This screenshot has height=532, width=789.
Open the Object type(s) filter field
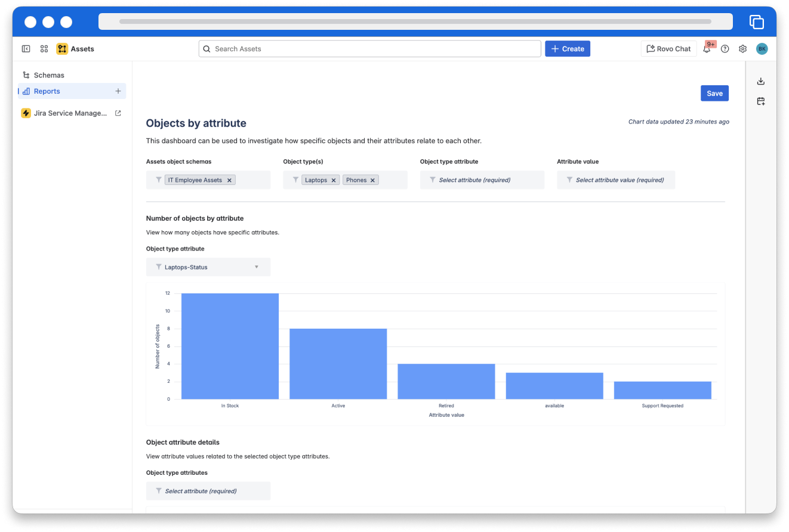tap(345, 180)
